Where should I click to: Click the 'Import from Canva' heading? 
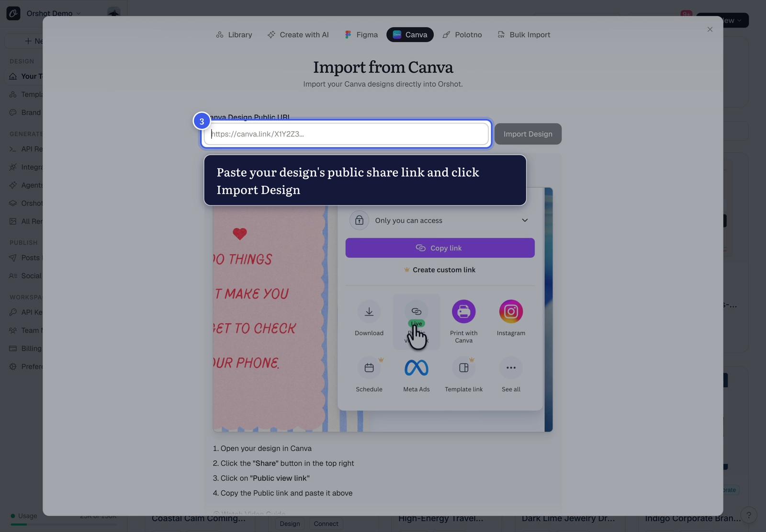point(383,67)
